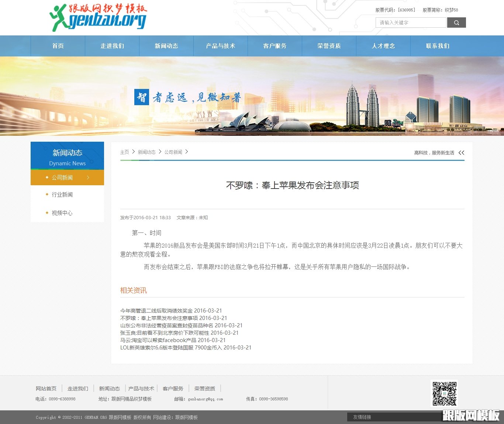Viewport: 504px width, 424px height.
Task: Click the keyword search input field
Action: pos(410,23)
